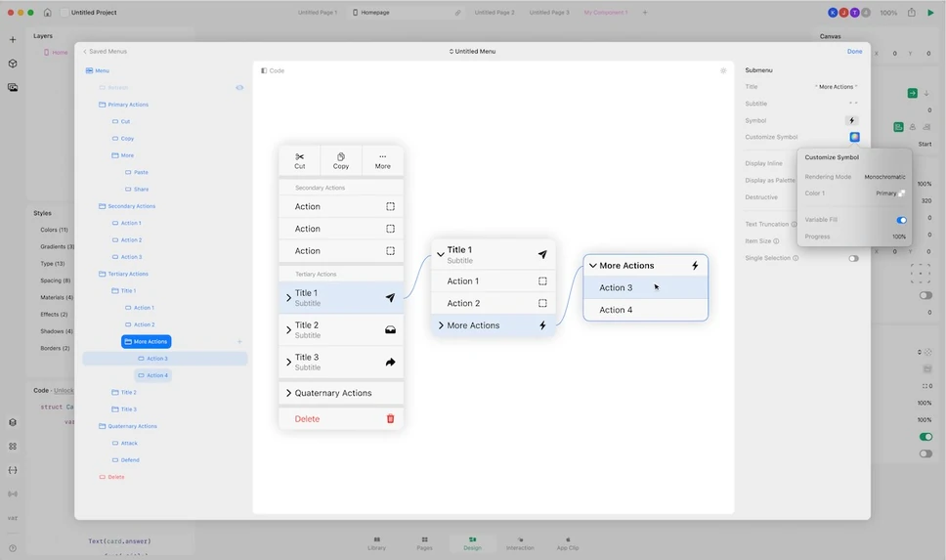This screenshot has width=946, height=560.
Task: Select the Defend layer in the tree
Action: click(125, 460)
